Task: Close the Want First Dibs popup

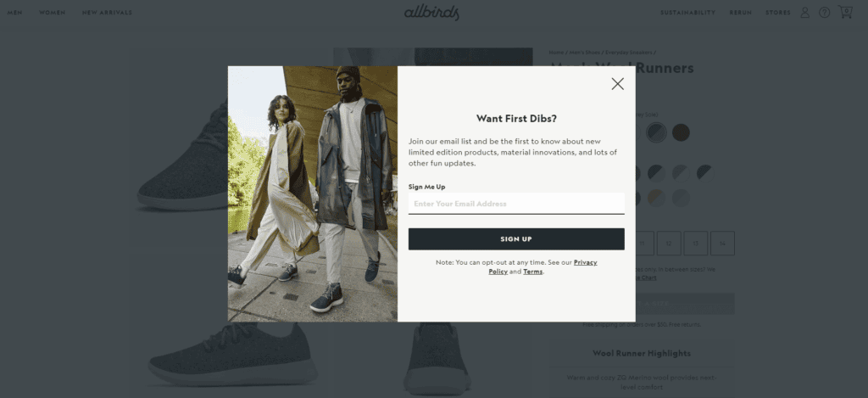Action: pyautogui.click(x=617, y=84)
